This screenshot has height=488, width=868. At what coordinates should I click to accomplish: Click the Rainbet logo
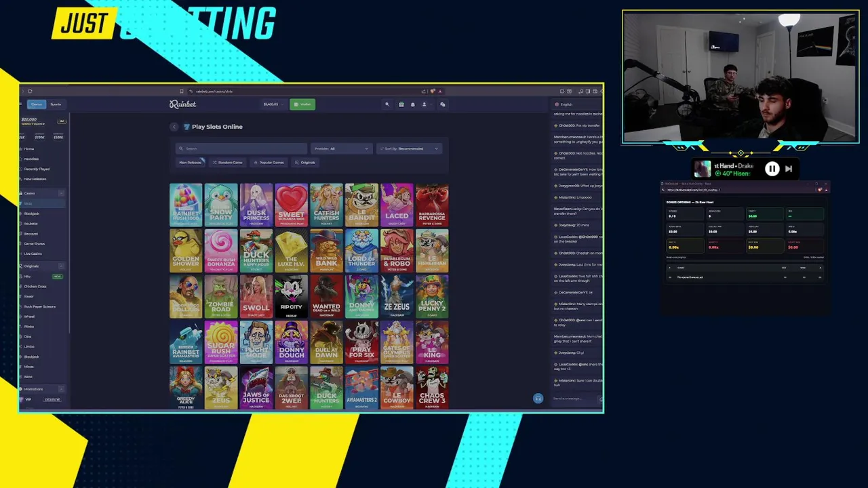coord(183,104)
